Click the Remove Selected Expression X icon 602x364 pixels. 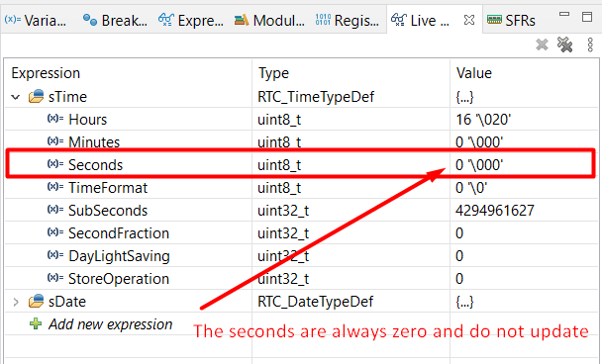(542, 45)
